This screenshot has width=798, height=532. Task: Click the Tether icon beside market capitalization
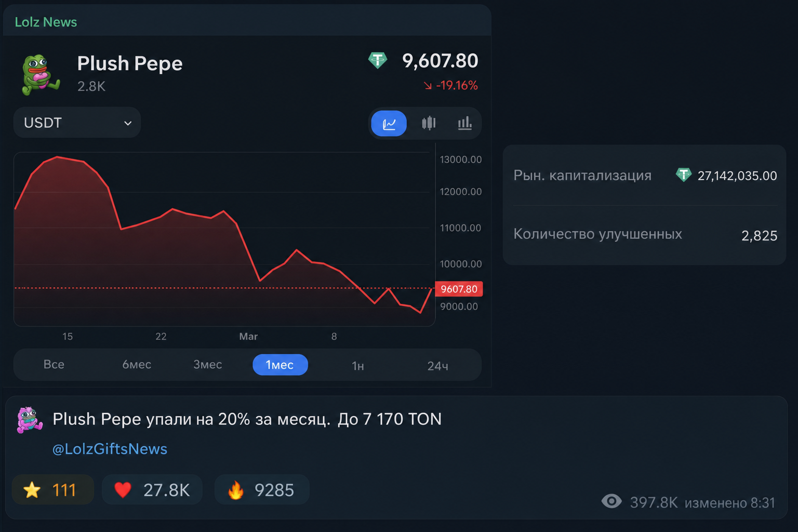(684, 175)
